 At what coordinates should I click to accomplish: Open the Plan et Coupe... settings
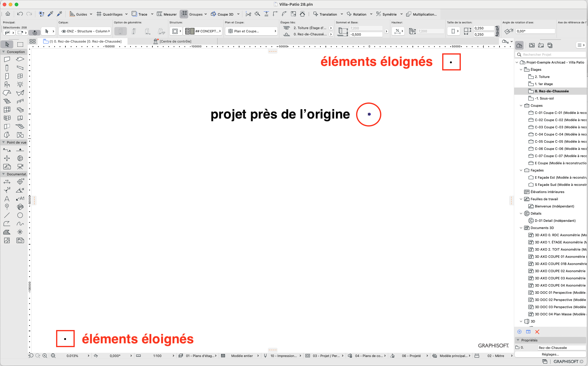251,31
